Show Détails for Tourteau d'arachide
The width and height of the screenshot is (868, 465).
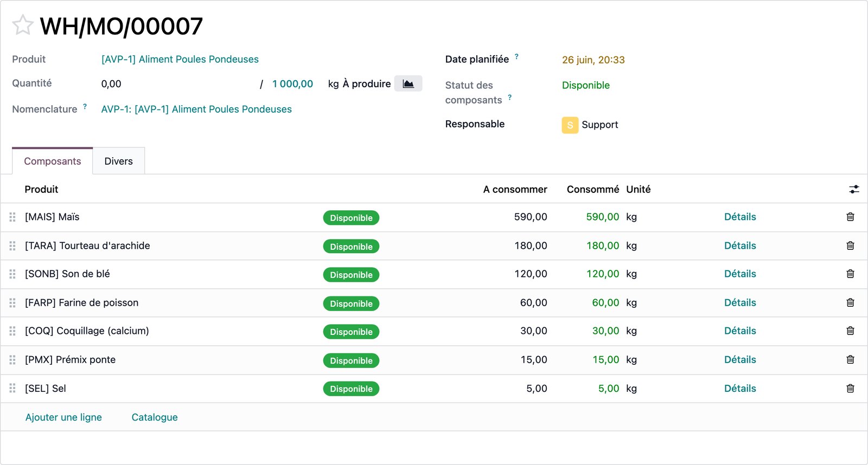pos(740,246)
